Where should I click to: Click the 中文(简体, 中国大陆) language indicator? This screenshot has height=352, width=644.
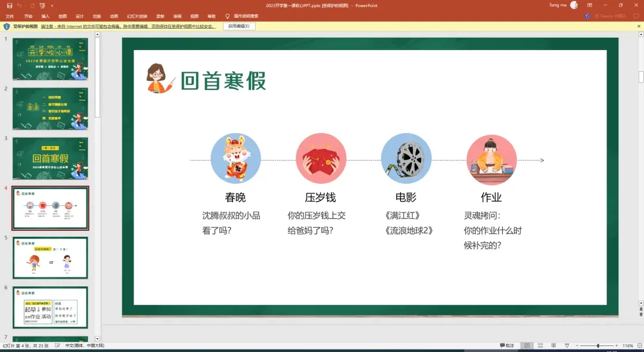tap(85, 346)
